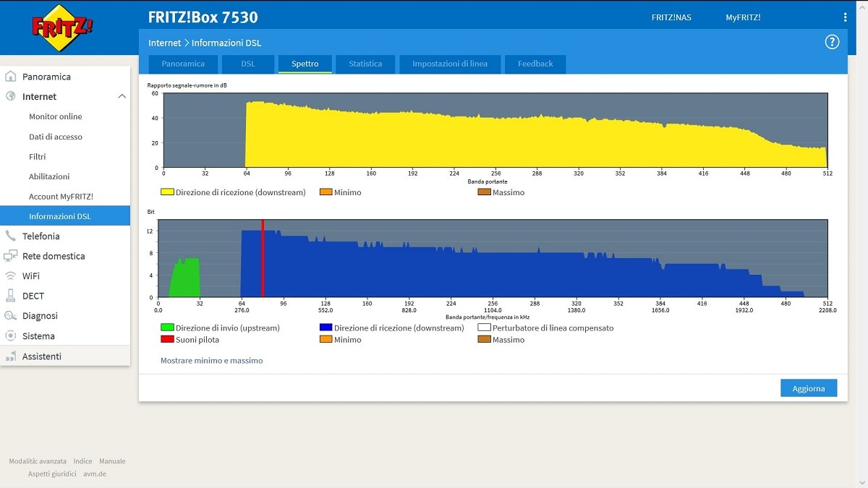Open the help question mark icon

832,42
